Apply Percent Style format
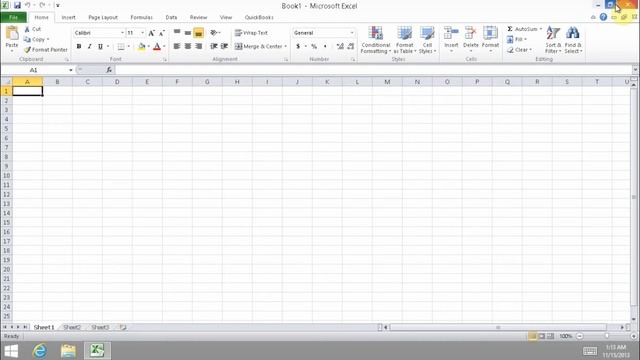640x360 pixels. (x=314, y=47)
